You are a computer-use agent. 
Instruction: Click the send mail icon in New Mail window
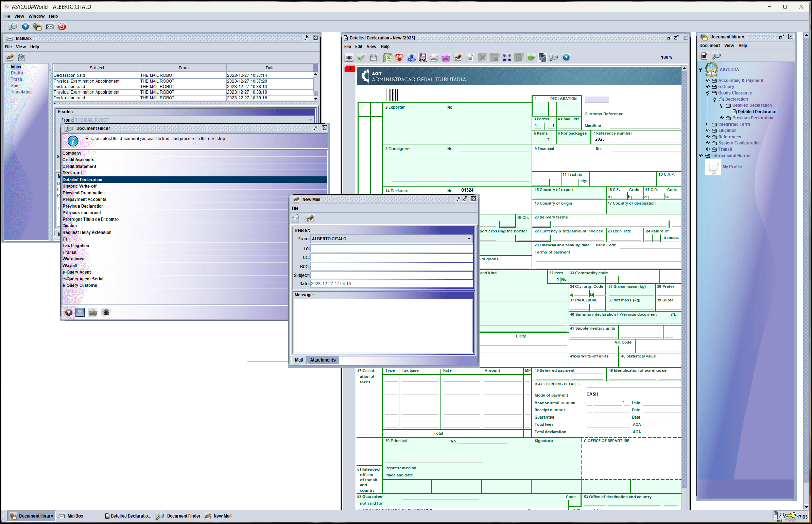coord(296,219)
